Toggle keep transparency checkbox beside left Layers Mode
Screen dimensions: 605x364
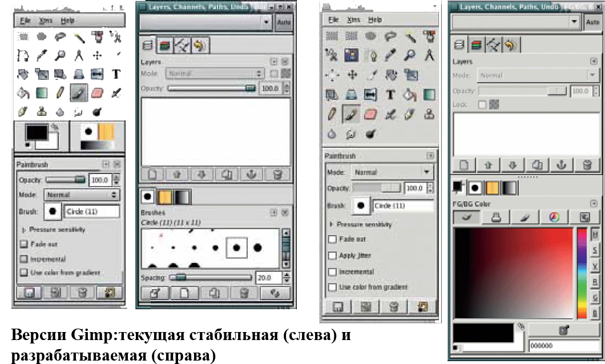pos(273,74)
